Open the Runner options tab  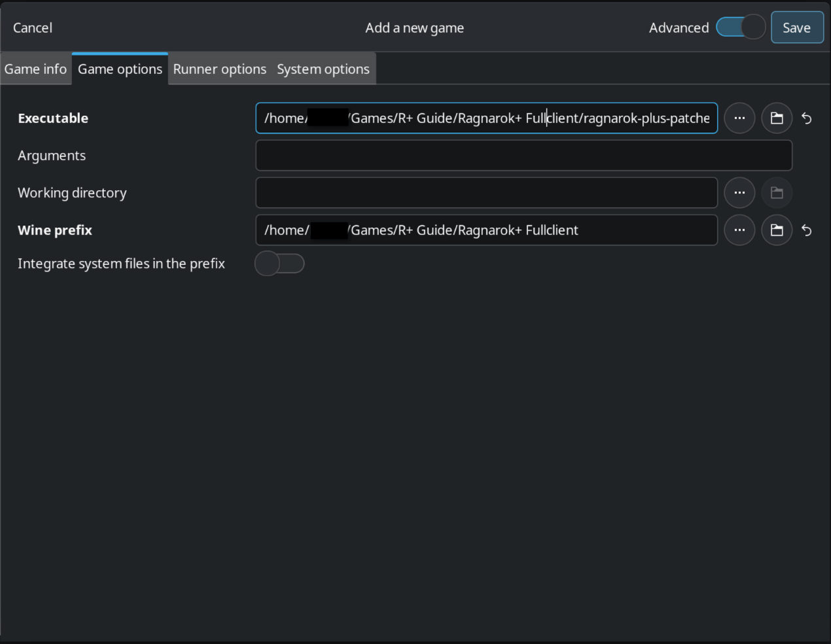(219, 69)
